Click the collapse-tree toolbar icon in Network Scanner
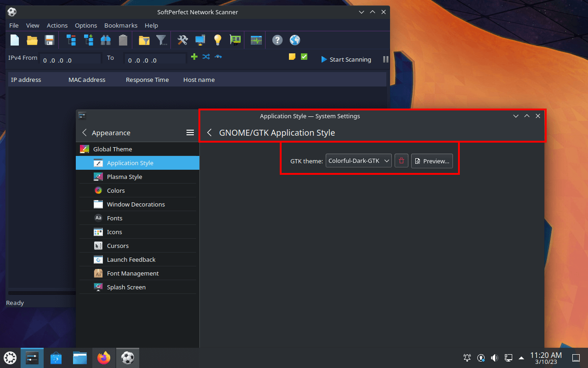This screenshot has height=368, width=588. tap(71, 40)
